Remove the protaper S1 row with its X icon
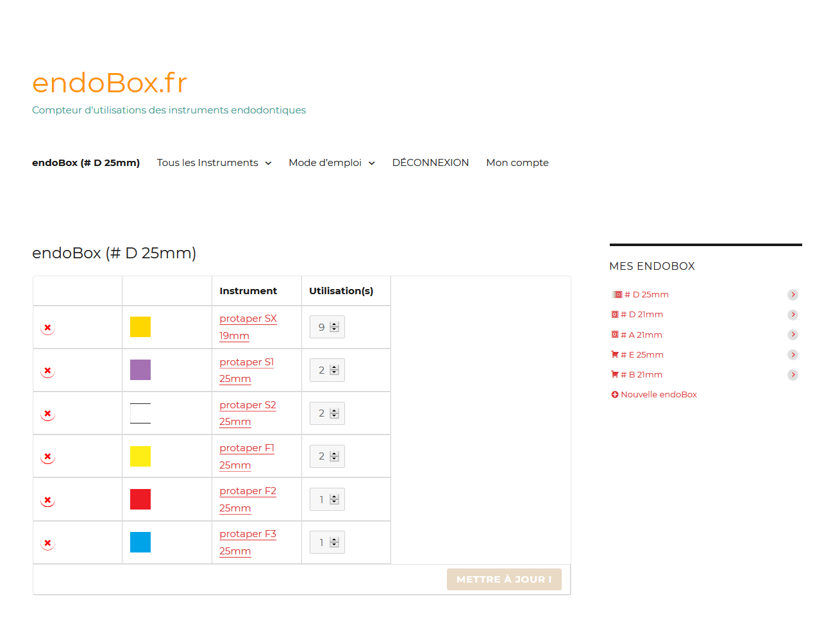 [47, 370]
